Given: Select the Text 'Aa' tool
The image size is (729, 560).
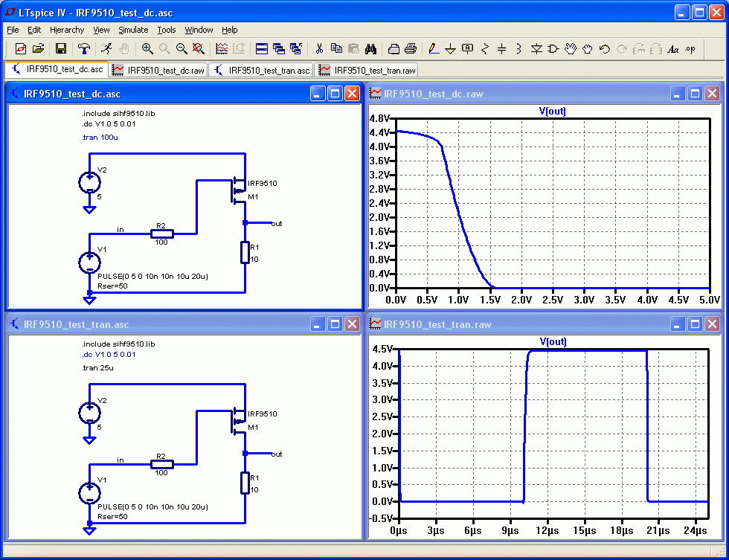Looking at the screenshot, I should coord(672,48).
